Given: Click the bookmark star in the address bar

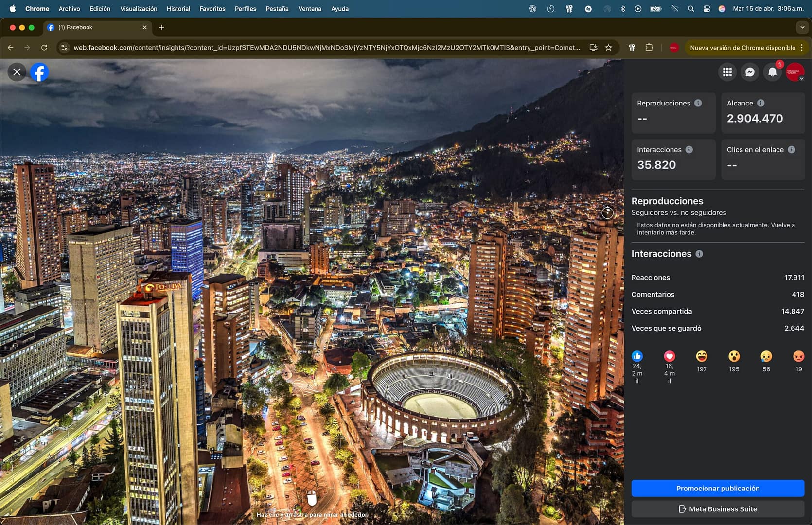Looking at the screenshot, I should [x=608, y=47].
